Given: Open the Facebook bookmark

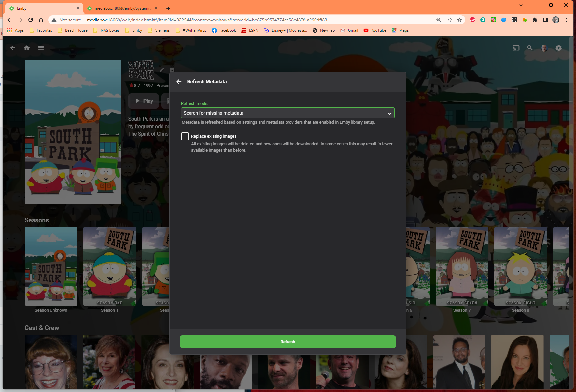Looking at the screenshot, I should (224, 30).
